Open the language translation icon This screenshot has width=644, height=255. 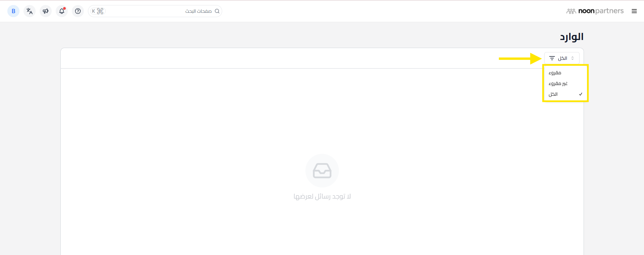coord(30,11)
